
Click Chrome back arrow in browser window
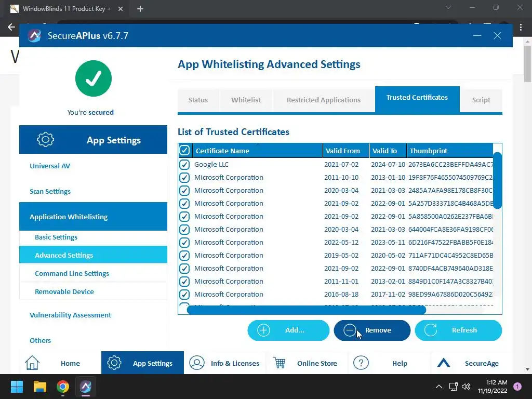[11, 27]
